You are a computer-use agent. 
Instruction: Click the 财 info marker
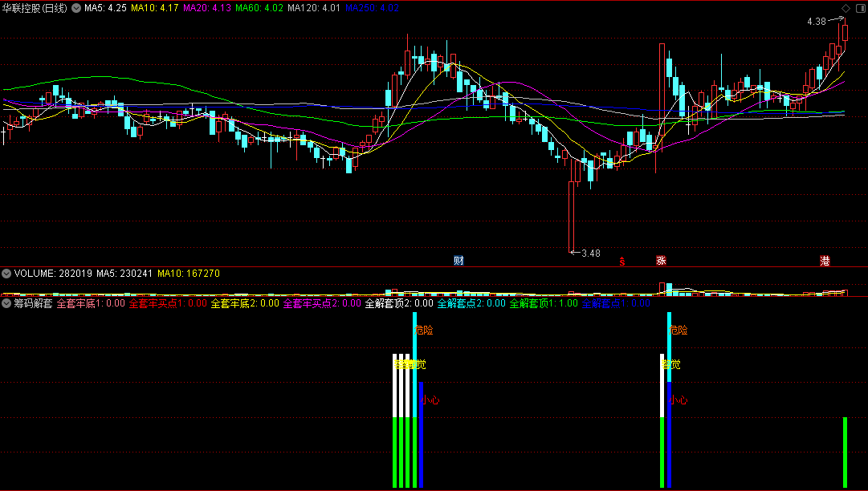click(458, 261)
